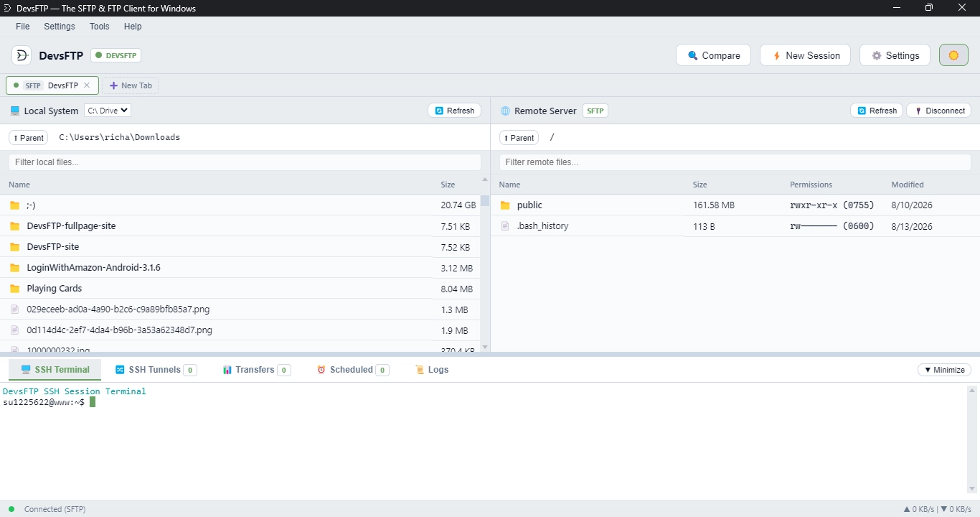Click the 8/13/2026 modified date

(912, 226)
